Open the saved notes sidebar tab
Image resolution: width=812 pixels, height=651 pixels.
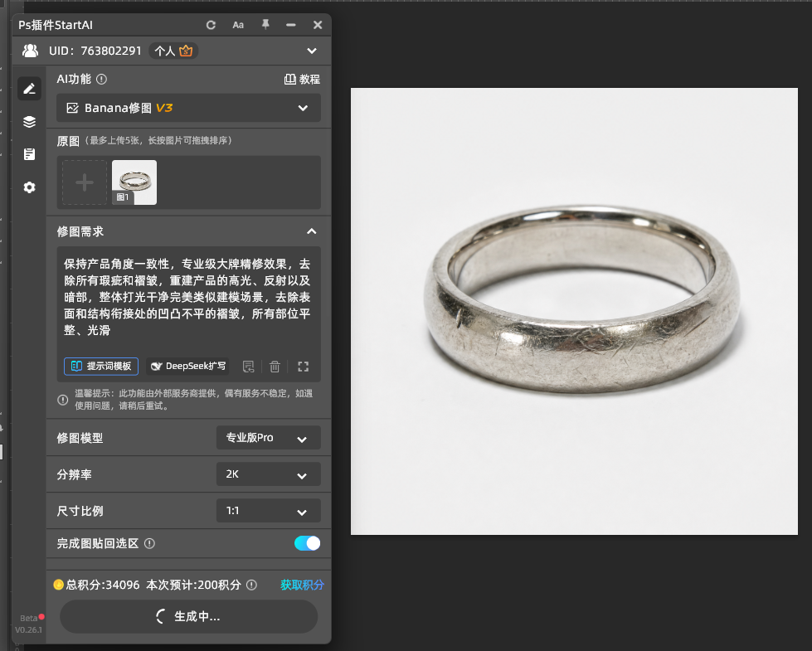(x=30, y=154)
